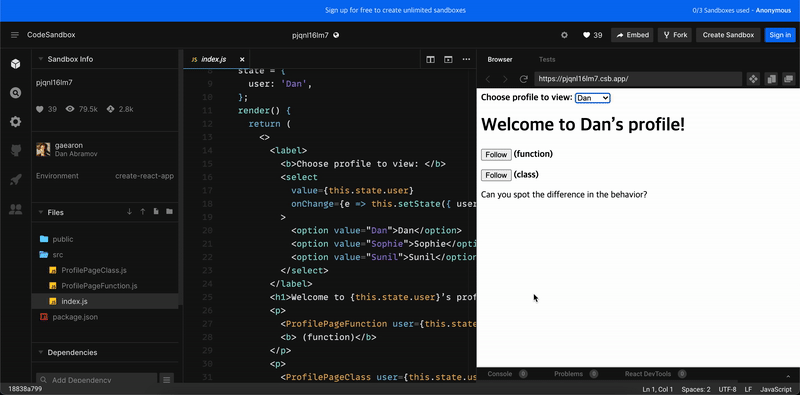Click the Spaces: 2 status bar item

696,389
